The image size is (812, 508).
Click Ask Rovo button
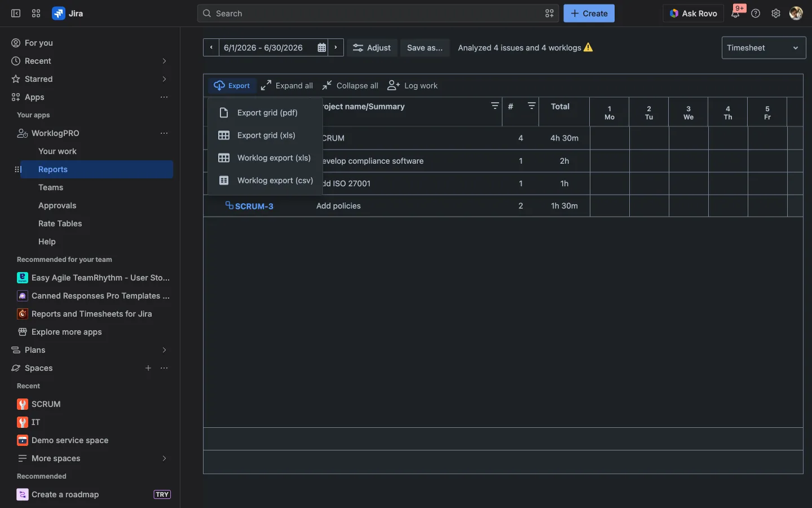tap(693, 14)
